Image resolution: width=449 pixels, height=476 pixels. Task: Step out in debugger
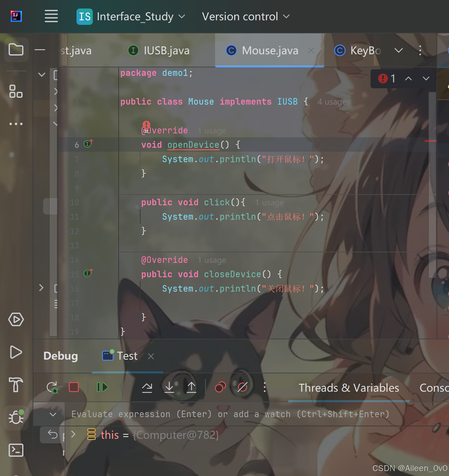pos(191,387)
